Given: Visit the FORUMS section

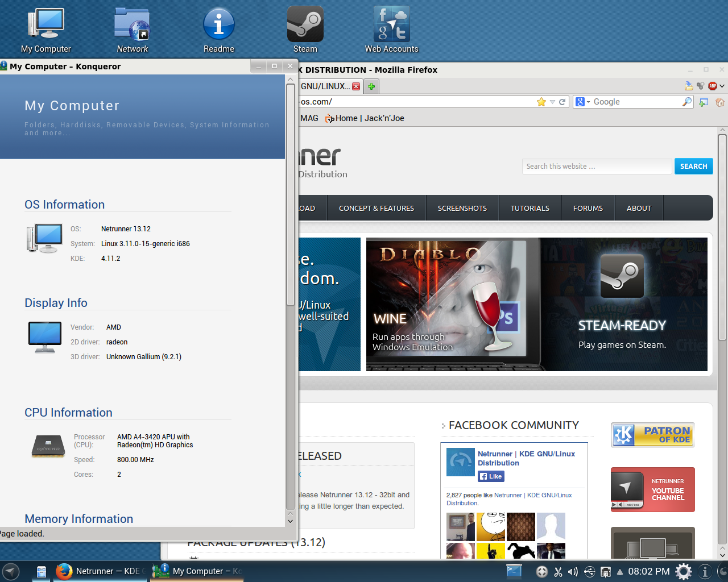Looking at the screenshot, I should (588, 209).
